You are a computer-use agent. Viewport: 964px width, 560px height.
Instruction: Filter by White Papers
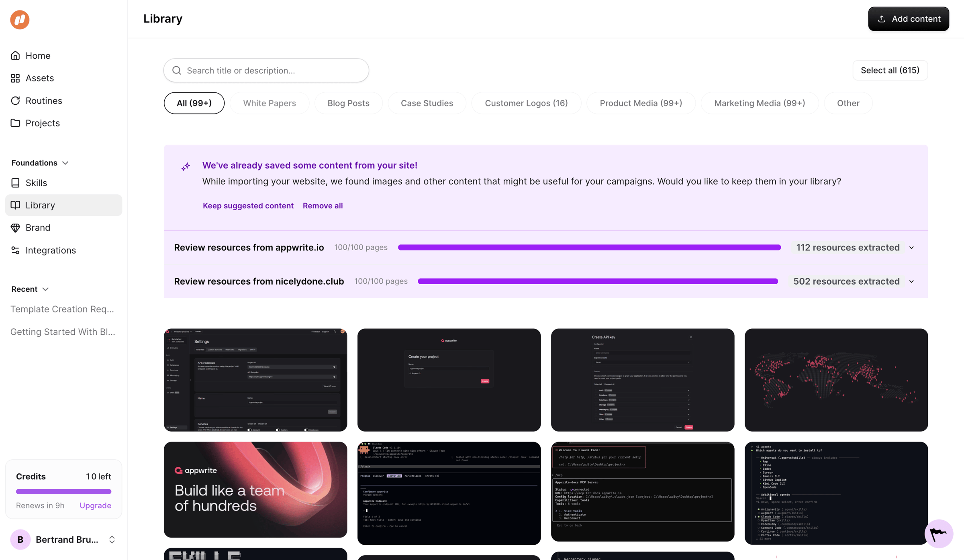tap(270, 103)
